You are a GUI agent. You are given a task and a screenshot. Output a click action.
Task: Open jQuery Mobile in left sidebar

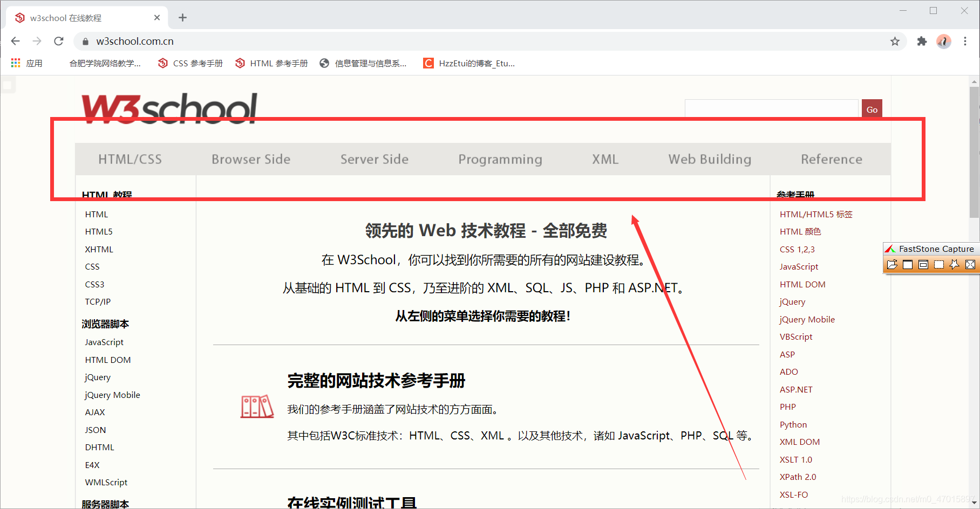112,395
